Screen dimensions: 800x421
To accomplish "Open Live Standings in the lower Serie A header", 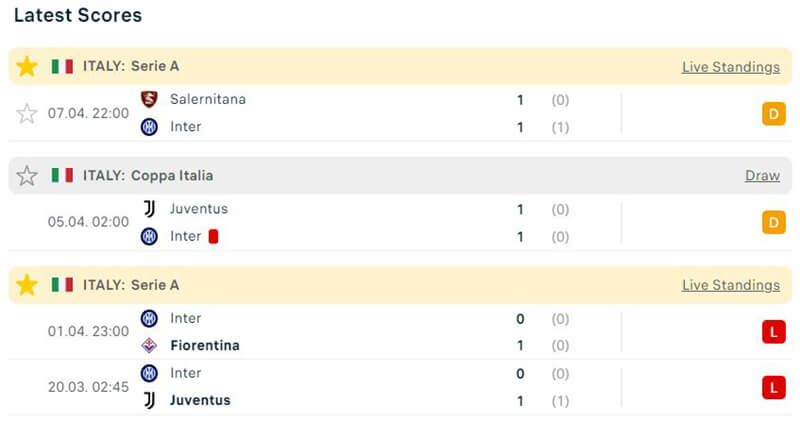I will [x=730, y=285].
